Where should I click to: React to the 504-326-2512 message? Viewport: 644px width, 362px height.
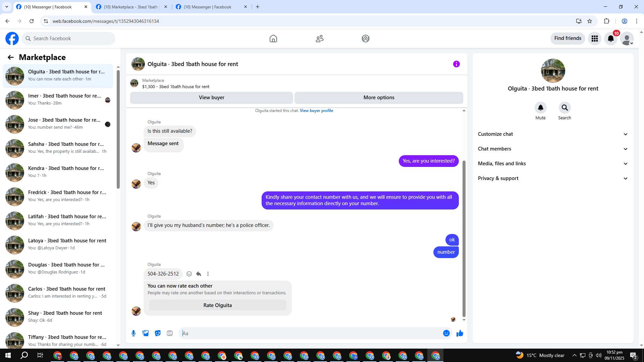(189, 274)
